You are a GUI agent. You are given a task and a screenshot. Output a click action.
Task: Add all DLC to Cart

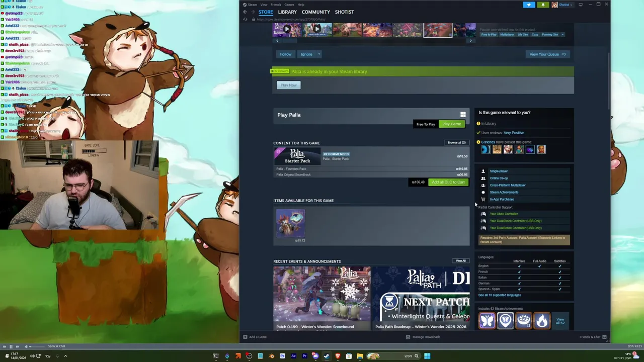[448, 182]
